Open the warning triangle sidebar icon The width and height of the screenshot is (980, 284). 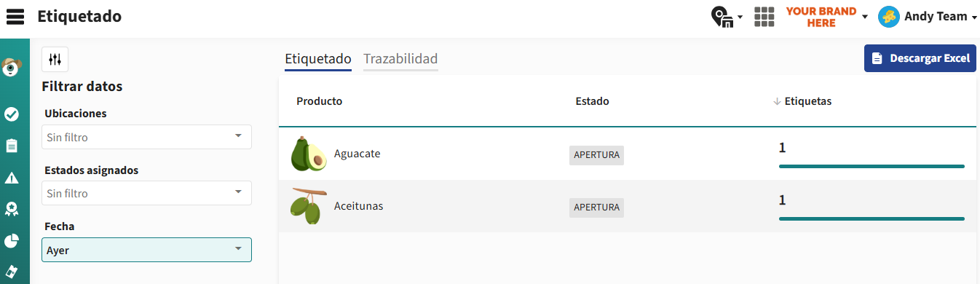point(12,178)
